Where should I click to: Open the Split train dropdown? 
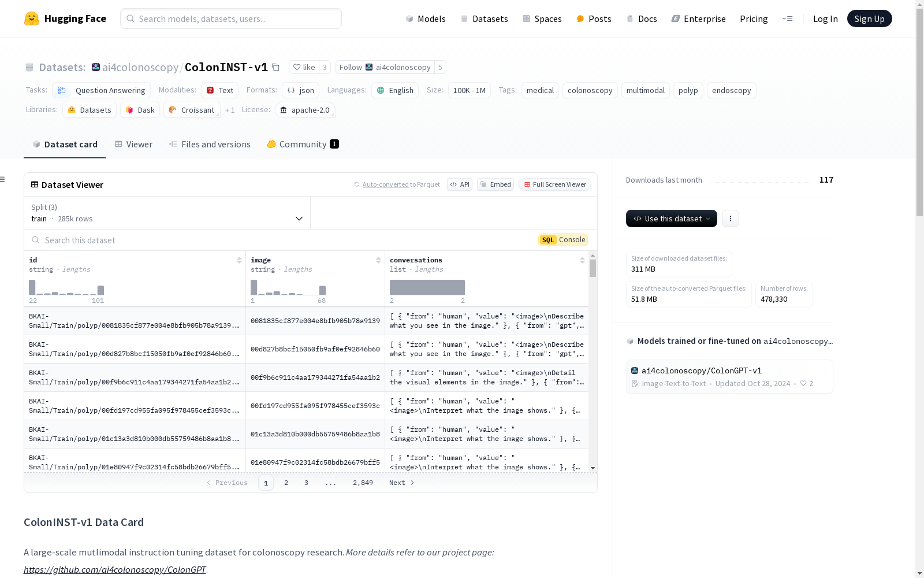point(167,213)
